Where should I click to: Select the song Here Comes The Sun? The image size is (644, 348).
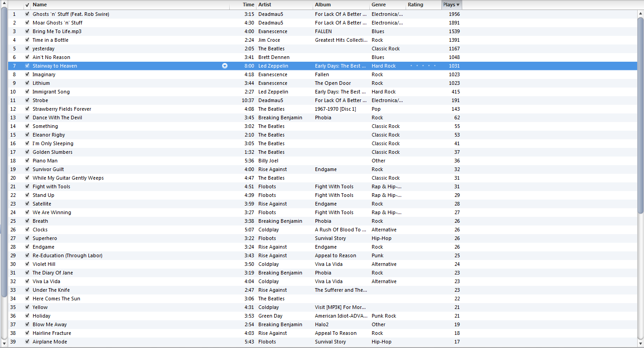[x=56, y=299]
